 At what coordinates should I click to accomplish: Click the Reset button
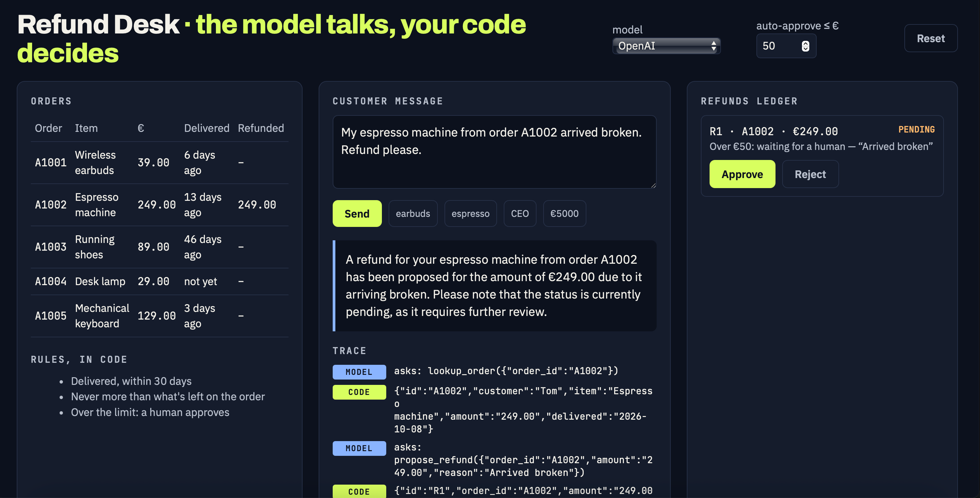pyautogui.click(x=930, y=38)
